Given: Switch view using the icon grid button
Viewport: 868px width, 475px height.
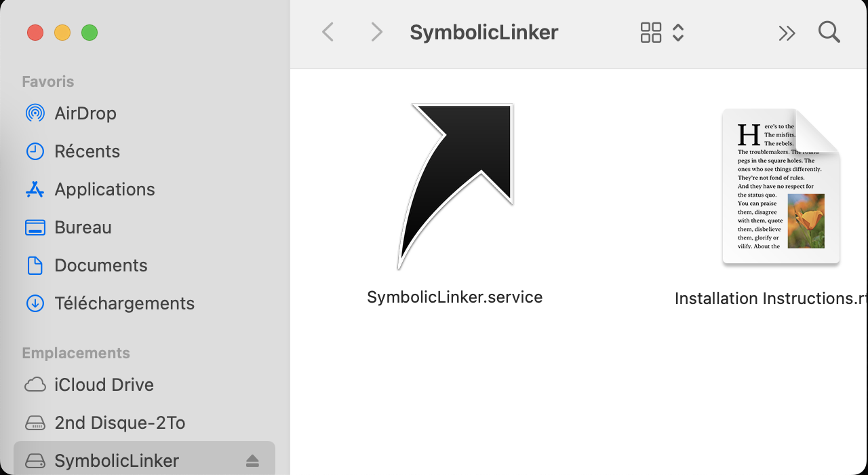Looking at the screenshot, I should coord(650,32).
